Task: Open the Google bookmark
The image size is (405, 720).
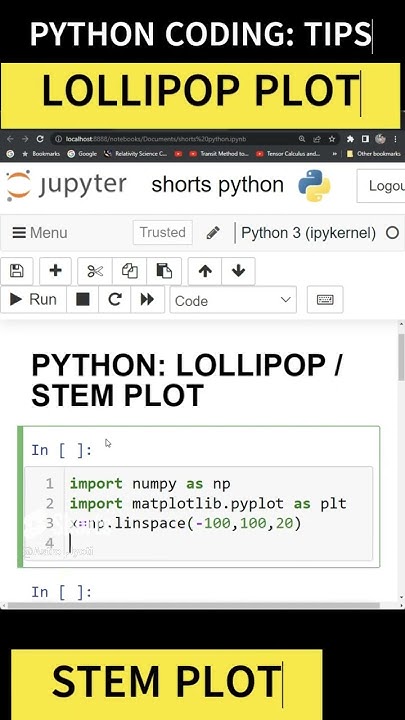Action: point(82,154)
